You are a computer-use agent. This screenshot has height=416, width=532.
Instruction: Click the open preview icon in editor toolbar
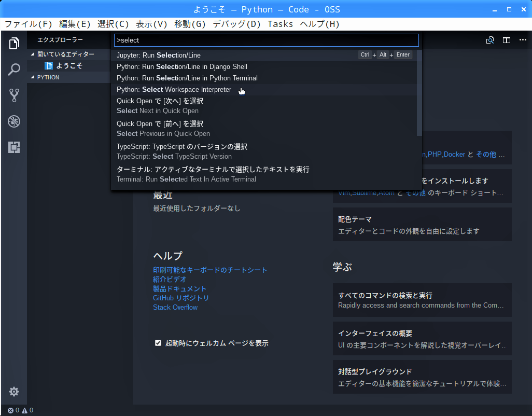(x=490, y=40)
